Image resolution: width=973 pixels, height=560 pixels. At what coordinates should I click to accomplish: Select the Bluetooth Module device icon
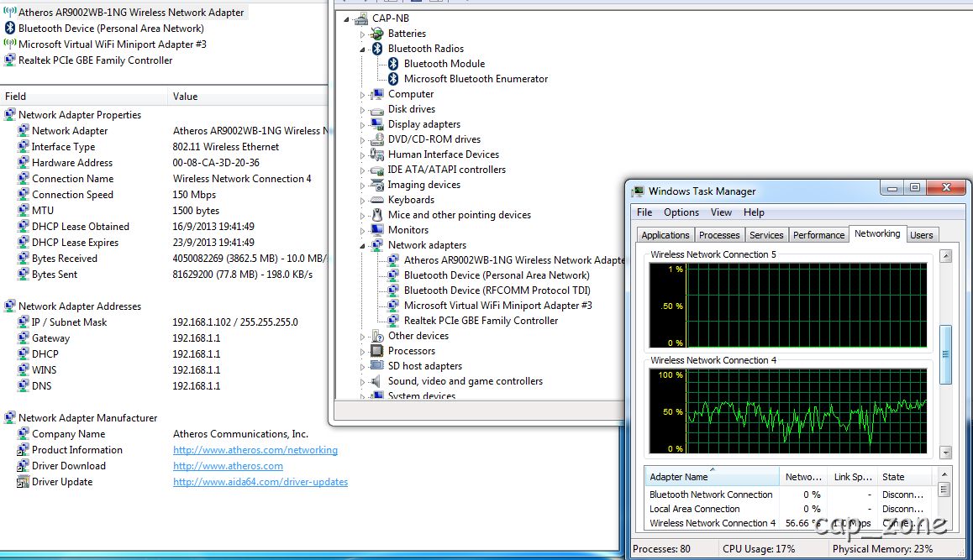click(392, 63)
